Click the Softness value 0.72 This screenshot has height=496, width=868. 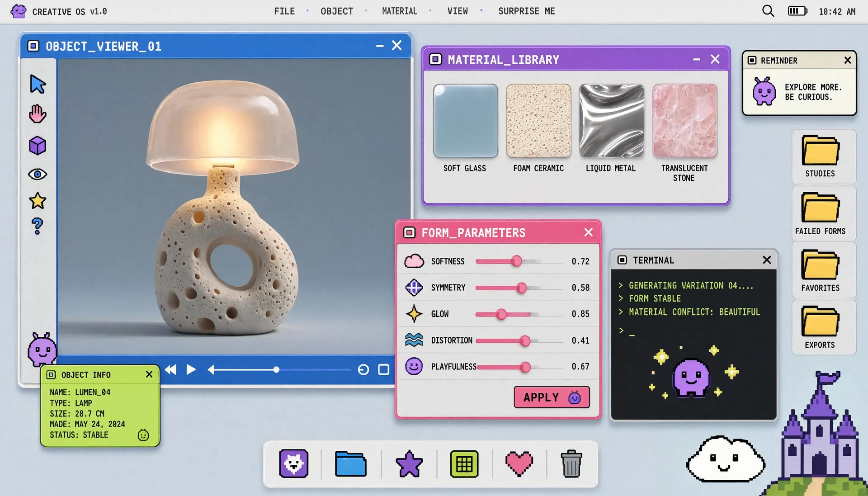(580, 261)
